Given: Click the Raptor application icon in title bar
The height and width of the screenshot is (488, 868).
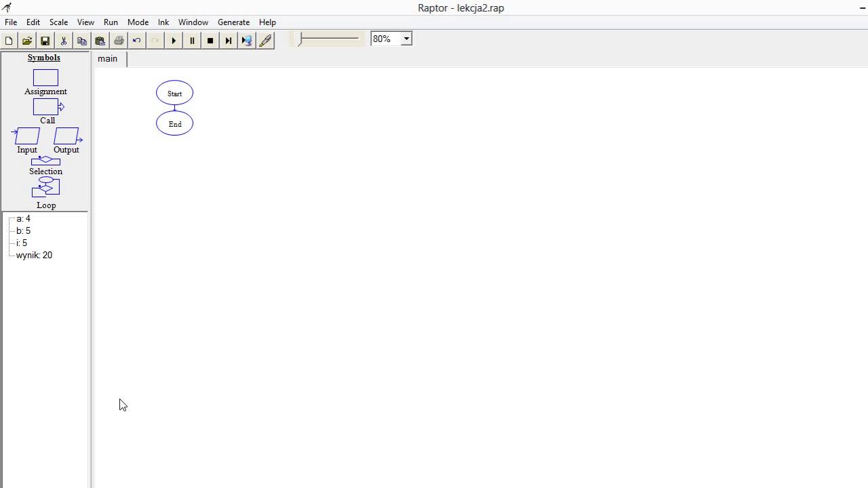Looking at the screenshot, I should [x=7, y=7].
